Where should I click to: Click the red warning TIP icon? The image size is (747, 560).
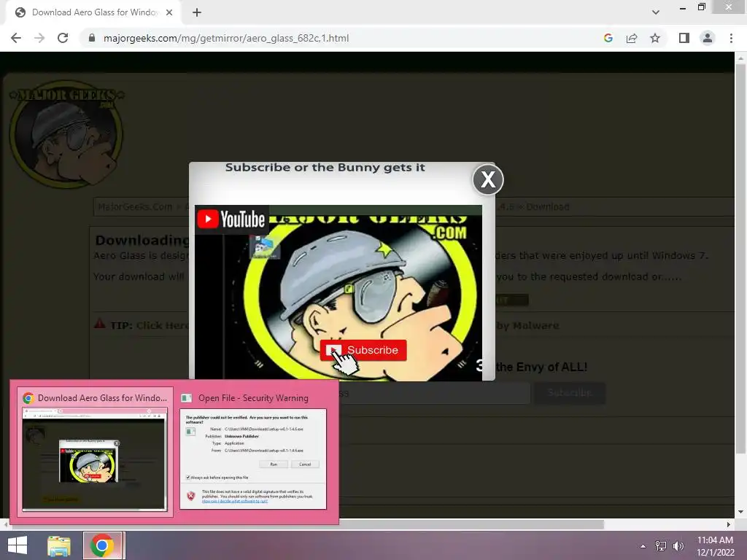[99, 324]
